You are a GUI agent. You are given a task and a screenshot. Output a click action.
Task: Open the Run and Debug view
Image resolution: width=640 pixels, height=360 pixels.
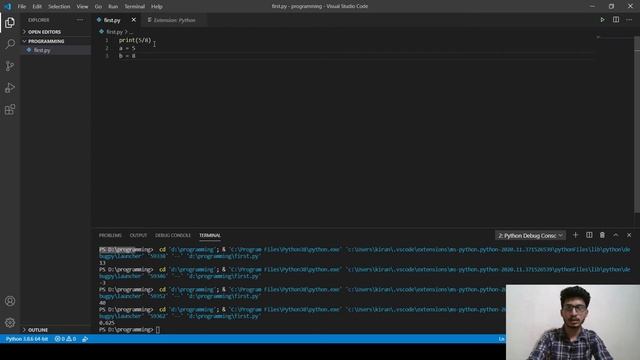[x=10, y=88]
